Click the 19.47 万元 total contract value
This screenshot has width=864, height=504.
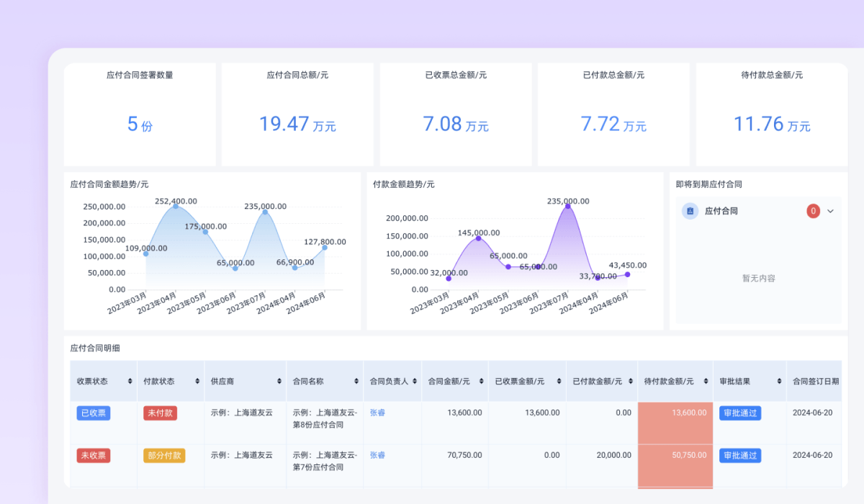point(297,125)
